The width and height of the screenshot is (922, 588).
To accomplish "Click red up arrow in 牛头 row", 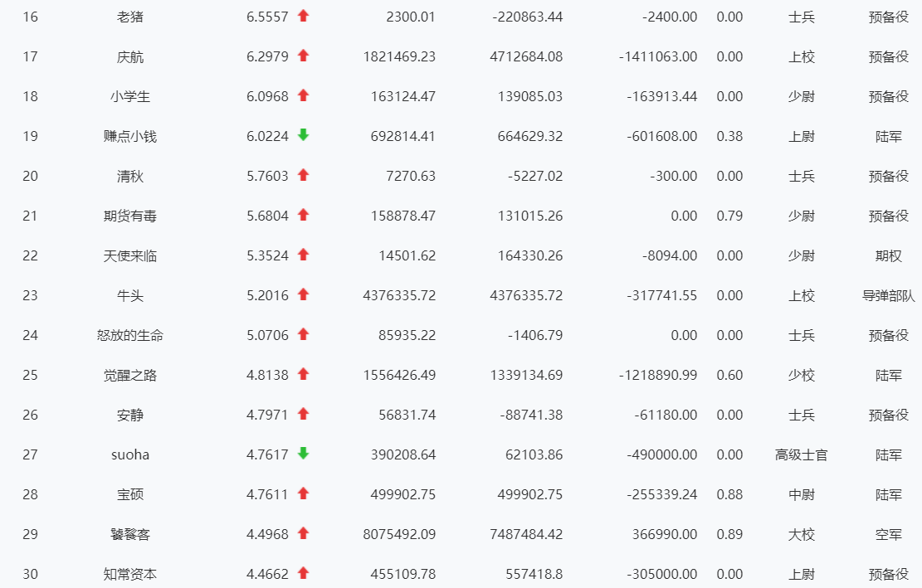I will coord(304,294).
